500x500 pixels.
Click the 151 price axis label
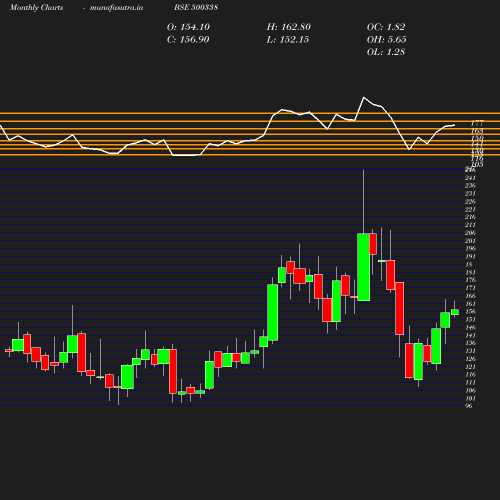470,319
